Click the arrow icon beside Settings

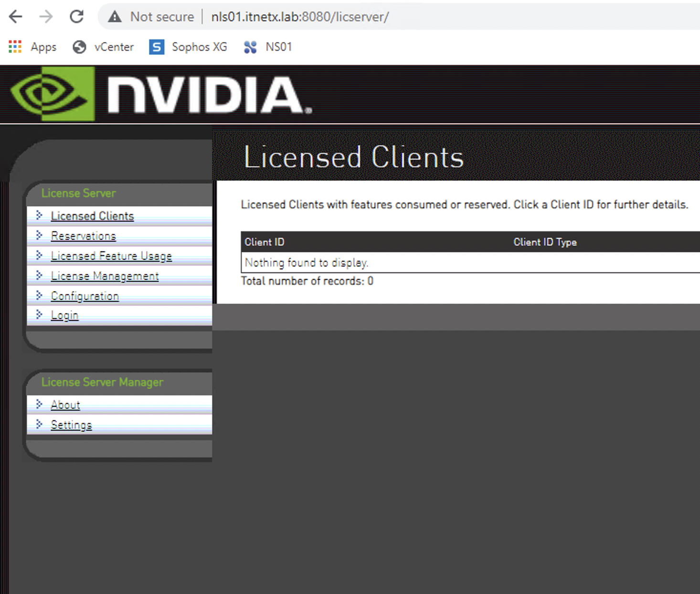[x=39, y=424]
